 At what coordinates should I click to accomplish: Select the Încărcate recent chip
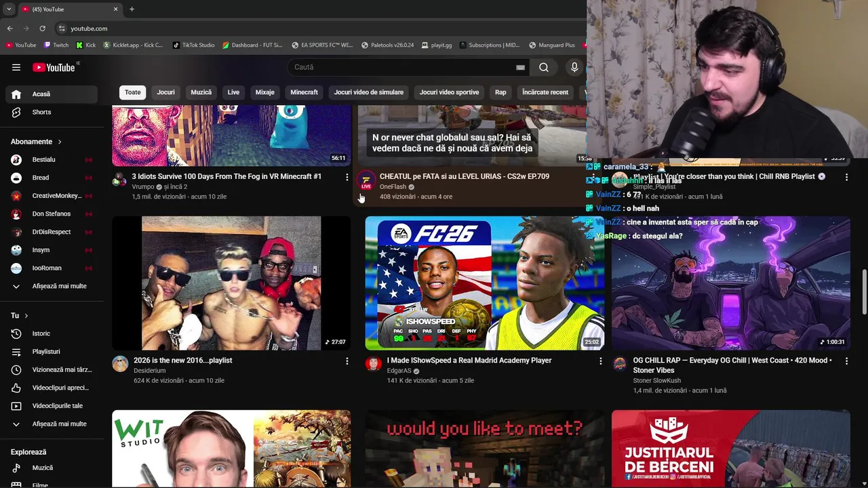[x=545, y=92]
